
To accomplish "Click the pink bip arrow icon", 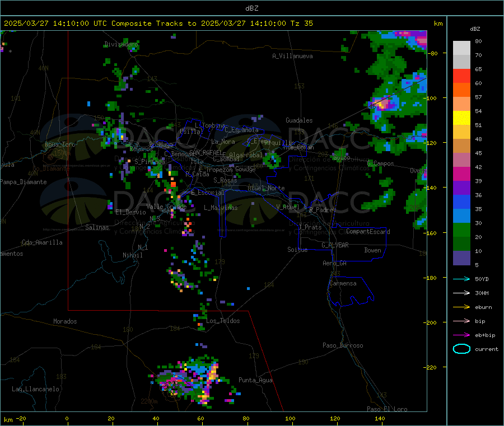I will (x=461, y=321).
